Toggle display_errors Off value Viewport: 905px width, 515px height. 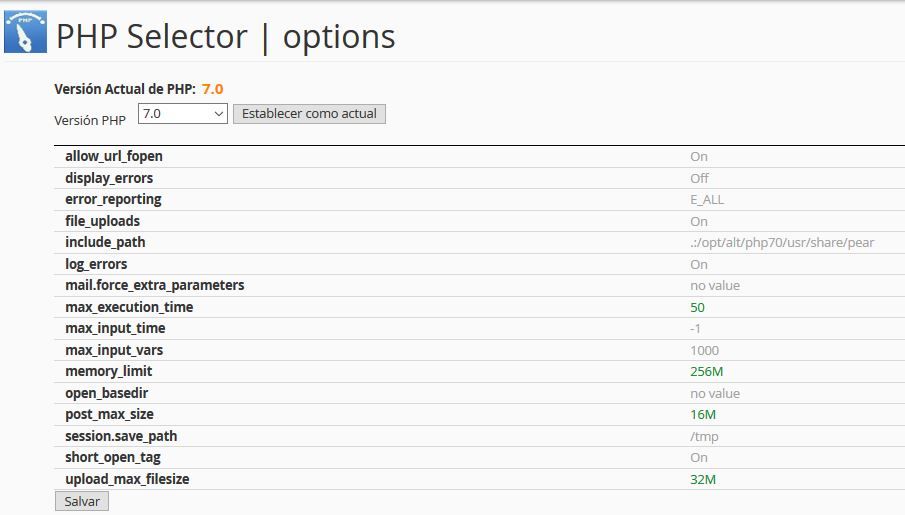tap(699, 178)
